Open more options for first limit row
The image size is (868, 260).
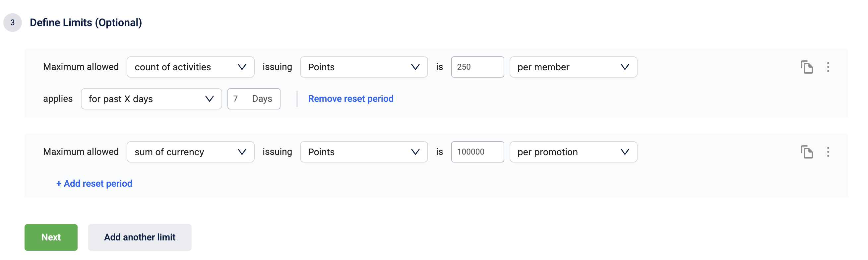pos(828,67)
